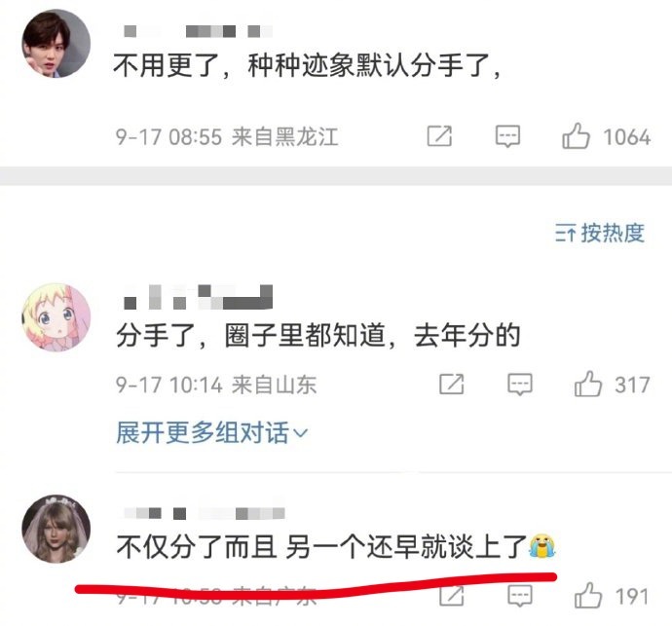Open anime girl avatar profile
The width and height of the screenshot is (672, 626).
coord(56,317)
